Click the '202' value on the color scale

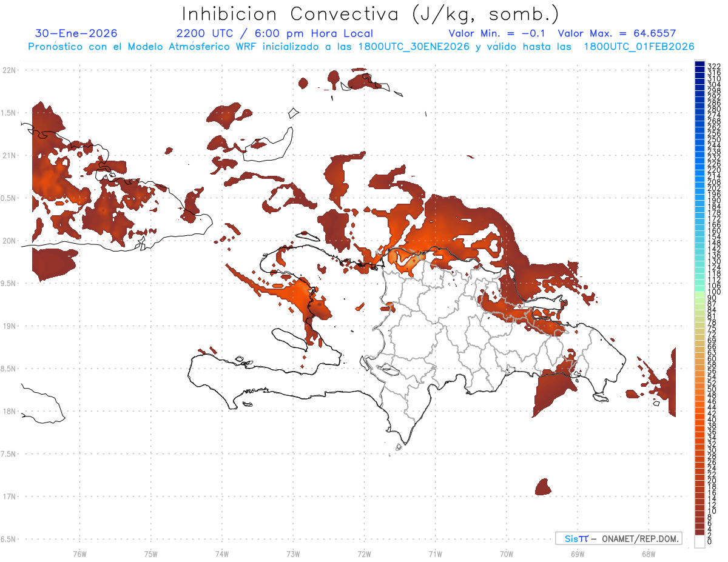pyautogui.click(x=714, y=189)
